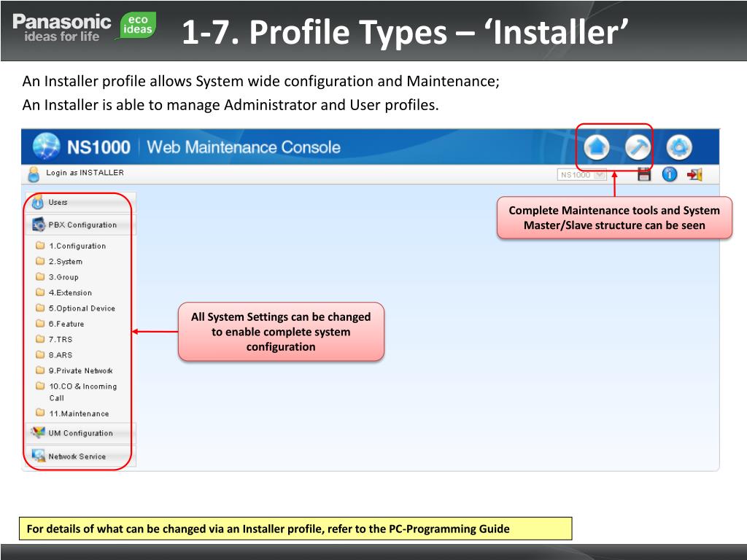Open the PBX Configuration section

click(80, 225)
